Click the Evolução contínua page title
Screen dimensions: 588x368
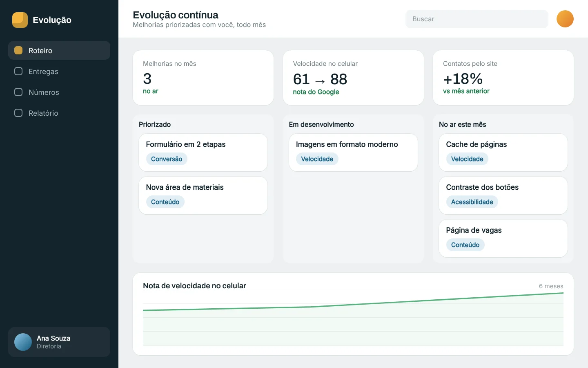(x=176, y=15)
